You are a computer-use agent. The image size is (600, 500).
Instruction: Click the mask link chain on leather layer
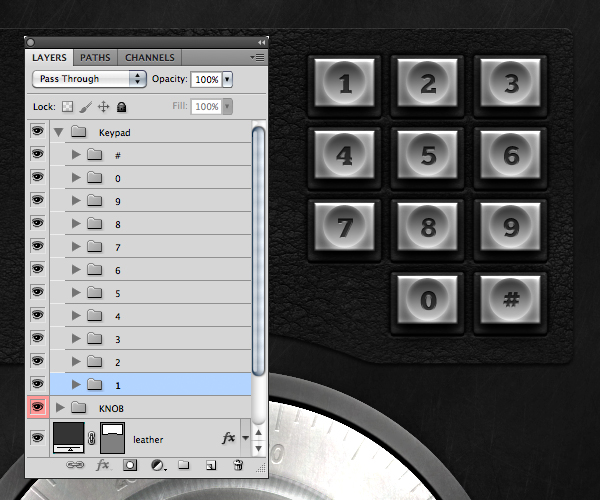coord(91,438)
